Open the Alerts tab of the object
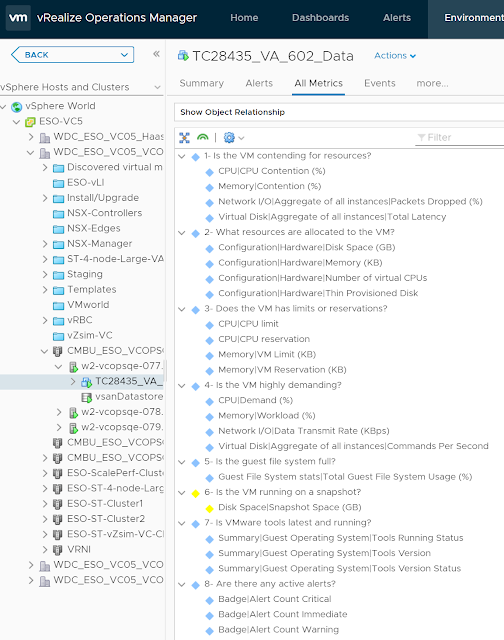This screenshot has height=640, width=504. click(x=259, y=83)
